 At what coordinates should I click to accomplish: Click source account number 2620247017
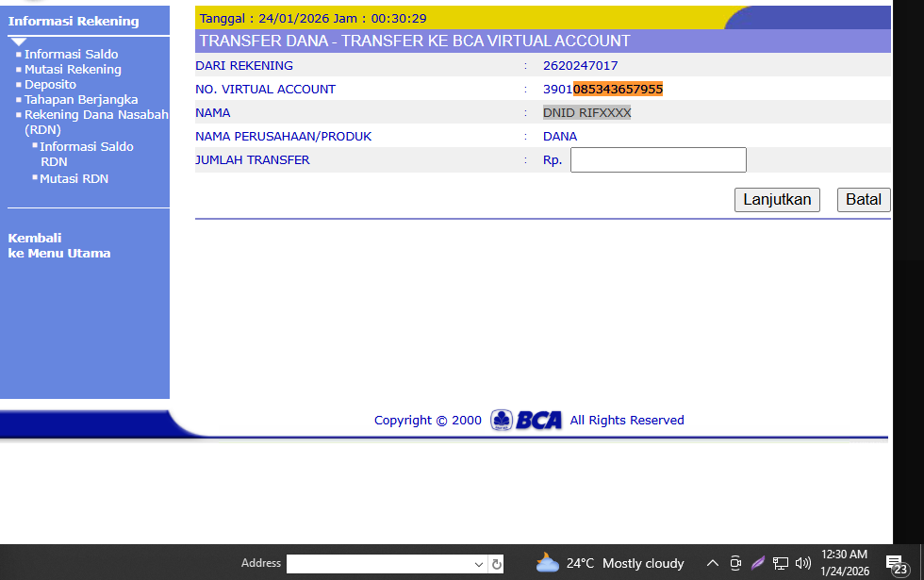pos(581,65)
